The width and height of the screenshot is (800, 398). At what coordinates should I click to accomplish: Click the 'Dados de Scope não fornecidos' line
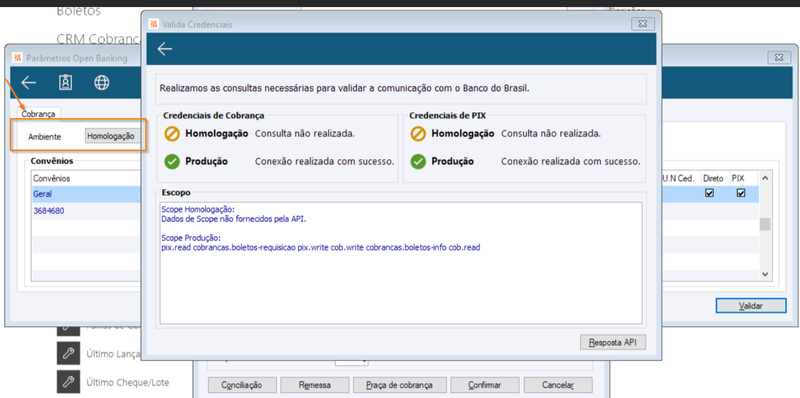pos(233,219)
